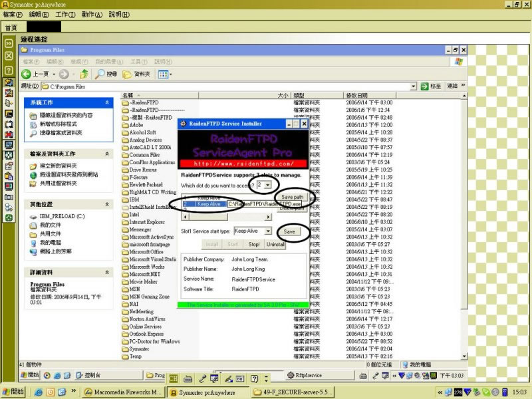Click pcAnywhere sidebar double-arrow expand icon
532x399 pixels.
[x=9, y=43]
